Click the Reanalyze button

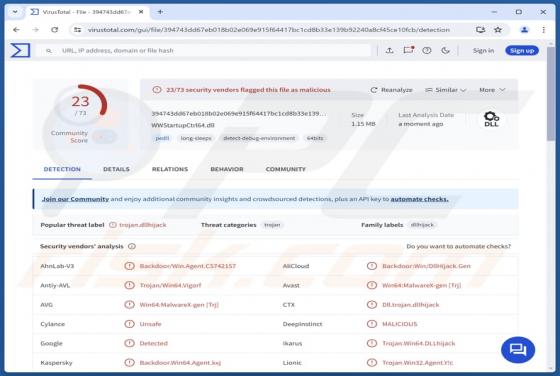click(x=391, y=90)
